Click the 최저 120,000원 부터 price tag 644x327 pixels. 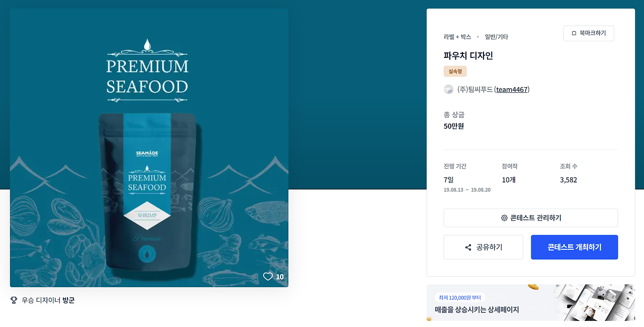tap(459, 298)
